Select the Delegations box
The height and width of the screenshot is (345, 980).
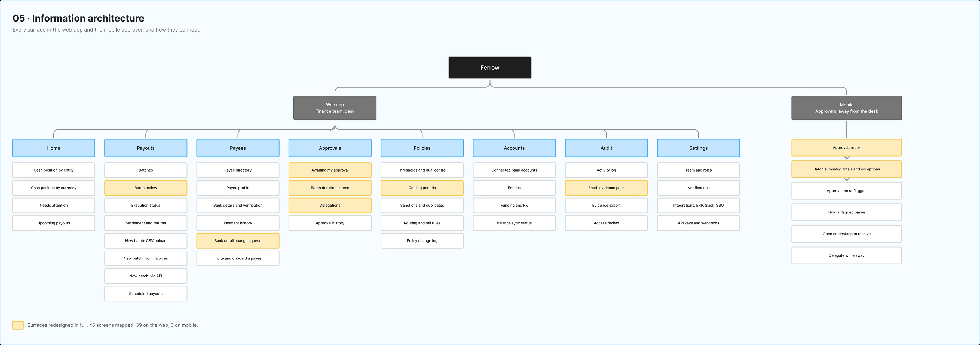pyautogui.click(x=330, y=205)
